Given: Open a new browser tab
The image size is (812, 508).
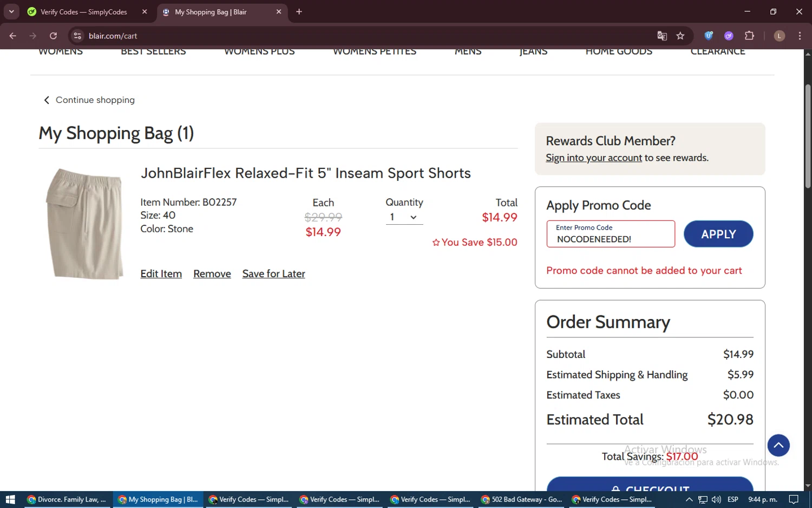Looking at the screenshot, I should 299,11.
